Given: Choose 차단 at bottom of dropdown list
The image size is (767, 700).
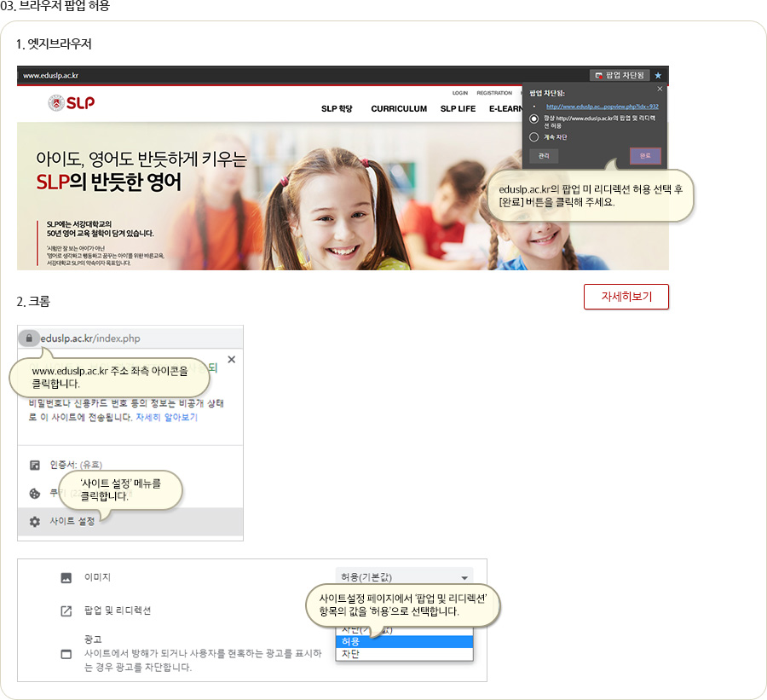Looking at the screenshot, I should click(404, 654).
